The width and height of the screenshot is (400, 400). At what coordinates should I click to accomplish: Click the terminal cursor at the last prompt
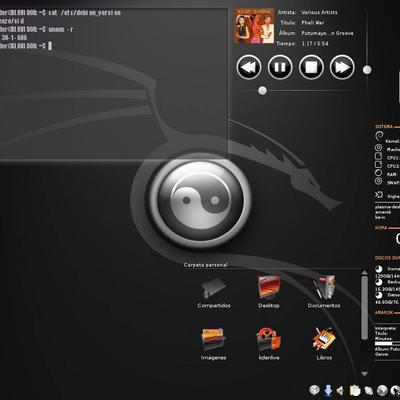point(50,46)
